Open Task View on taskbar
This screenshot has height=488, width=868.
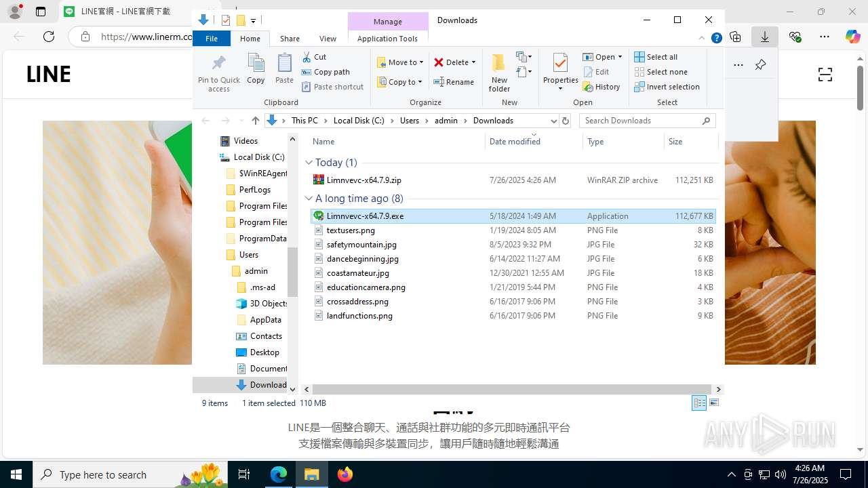(244, 474)
